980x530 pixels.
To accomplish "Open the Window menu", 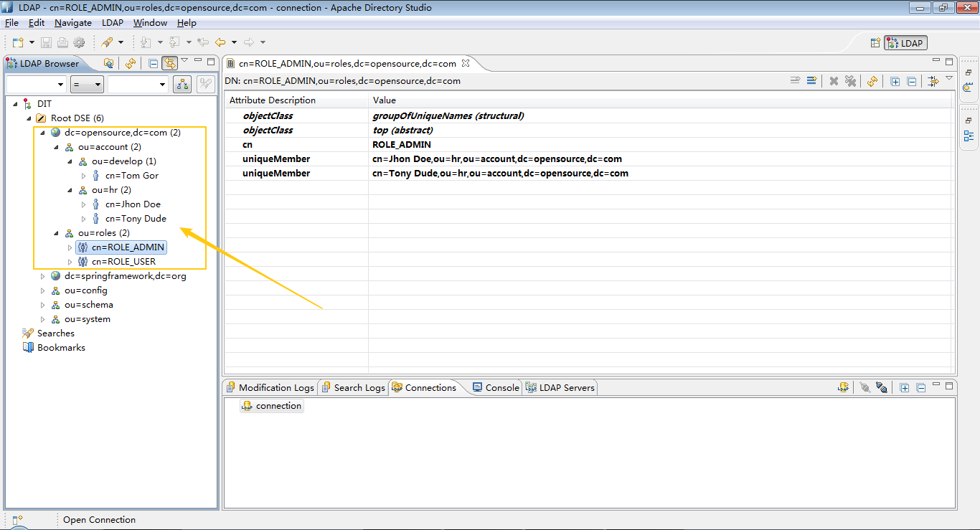I will click(x=150, y=23).
